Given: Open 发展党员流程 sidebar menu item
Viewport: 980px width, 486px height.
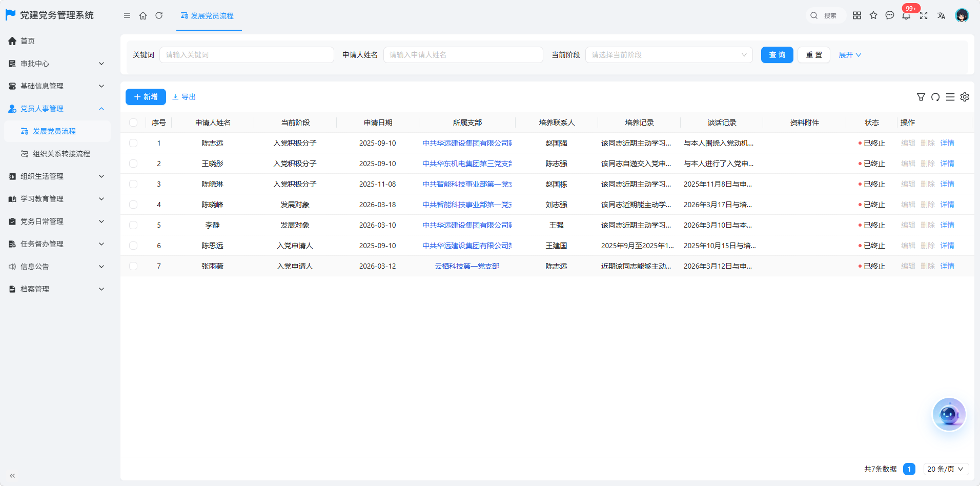Looking at the screenshot, I should pos(56,131).
